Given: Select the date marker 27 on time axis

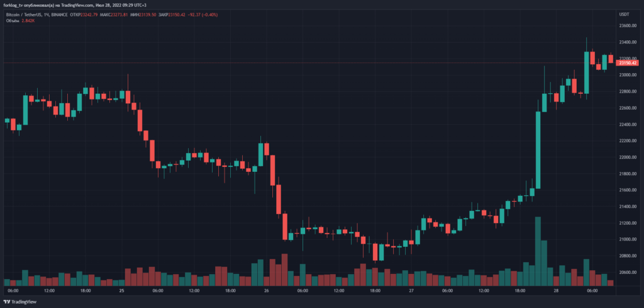Looking at the screenshot, I should (x=411, y=291).
